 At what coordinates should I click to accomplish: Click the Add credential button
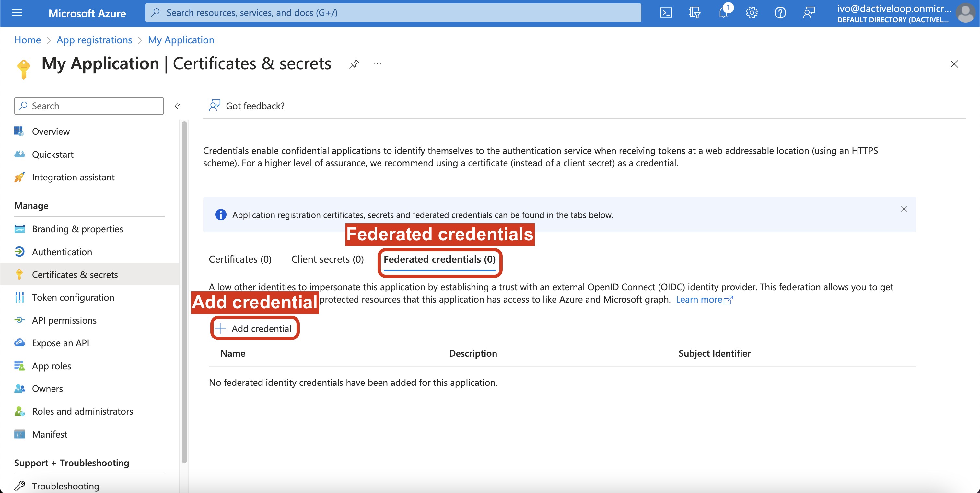(x=254, y=328)
